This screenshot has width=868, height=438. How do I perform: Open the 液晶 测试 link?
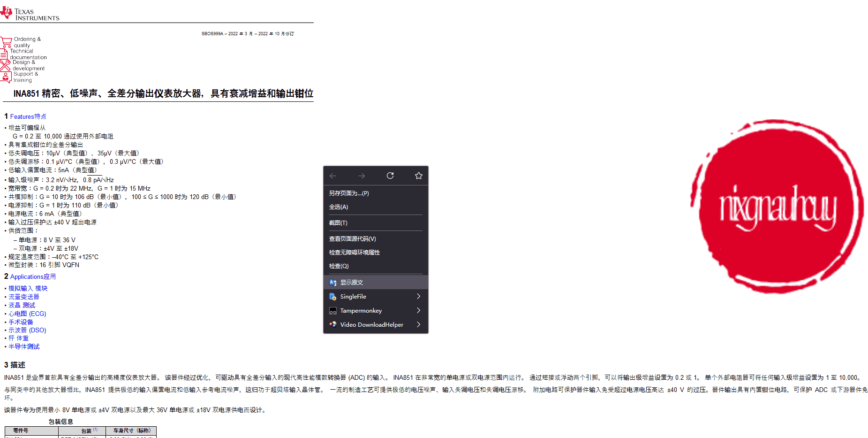pyautogui.click(x=22, y=305)
